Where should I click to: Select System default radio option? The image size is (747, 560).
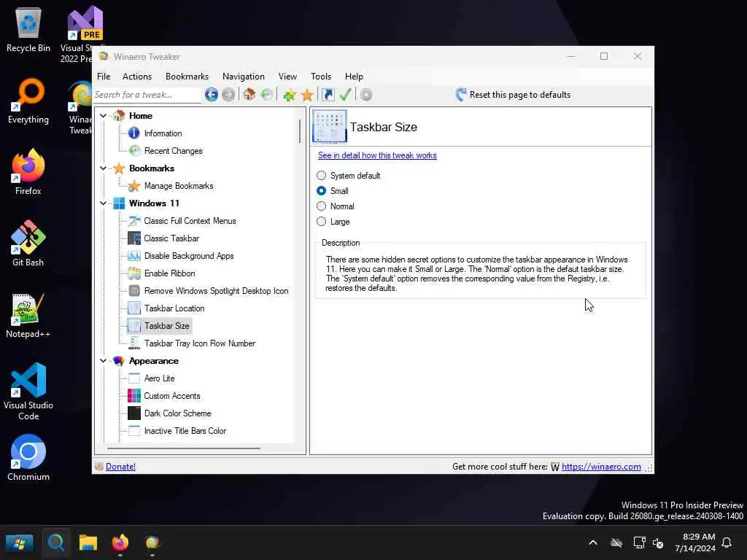322,176
